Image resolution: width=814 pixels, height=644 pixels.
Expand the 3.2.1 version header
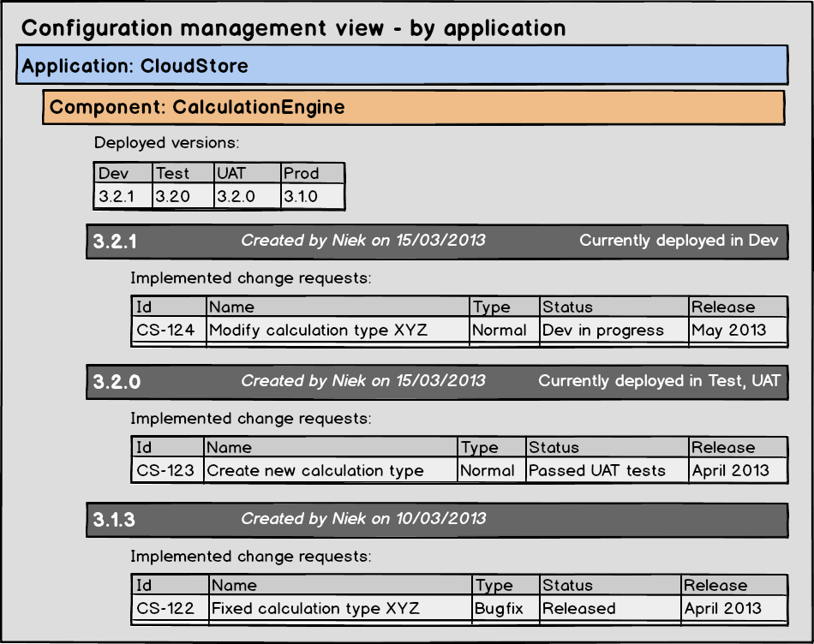pos(436,241)
